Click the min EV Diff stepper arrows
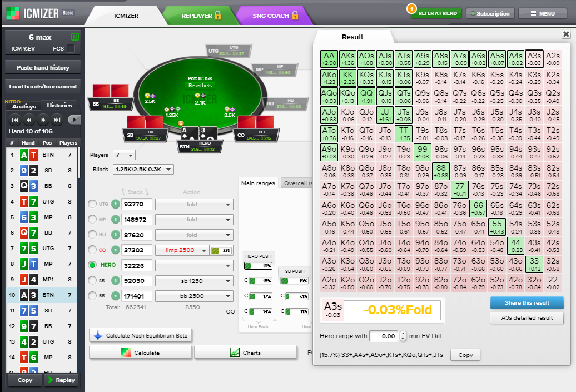This screenshot has height=392, width=576. coord(403,336)
